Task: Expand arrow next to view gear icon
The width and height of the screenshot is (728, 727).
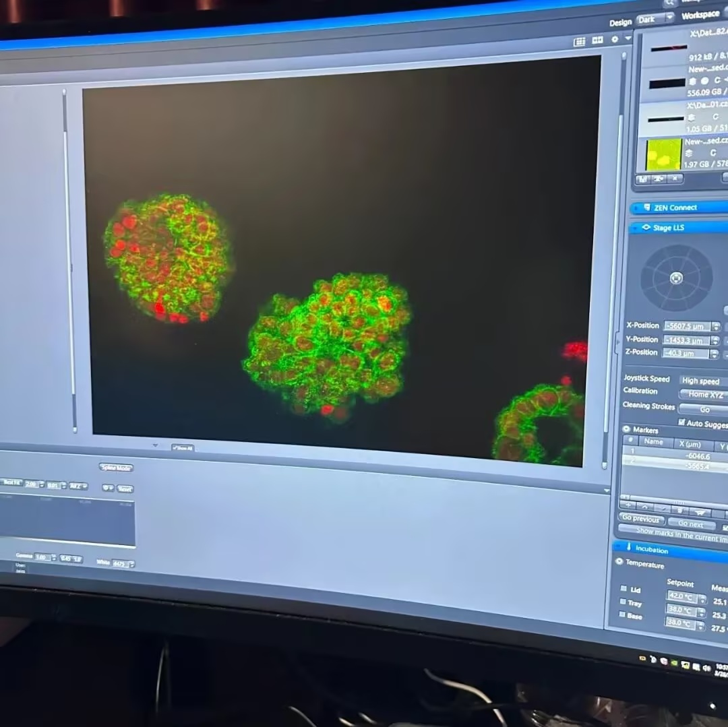Action: 628,38
